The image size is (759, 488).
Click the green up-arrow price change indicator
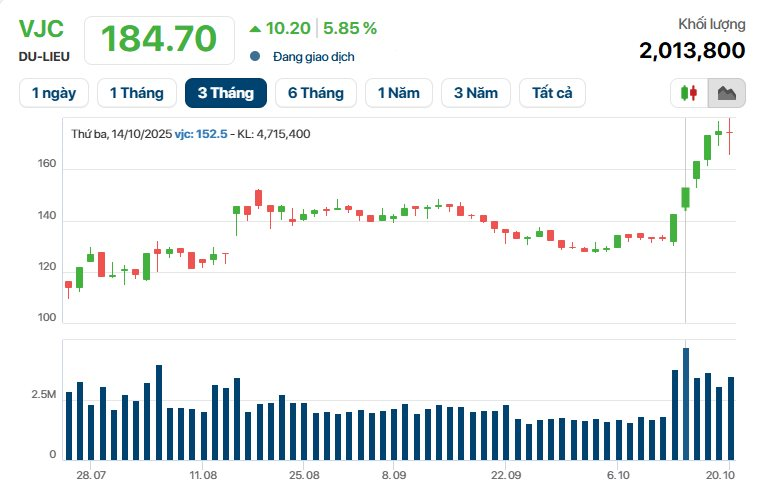254,28
